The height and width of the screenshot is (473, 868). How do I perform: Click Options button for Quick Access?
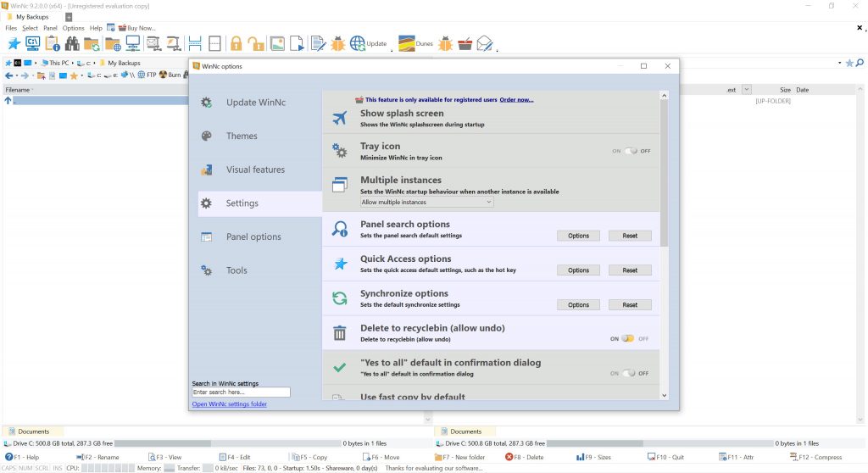tap(578, 270)
